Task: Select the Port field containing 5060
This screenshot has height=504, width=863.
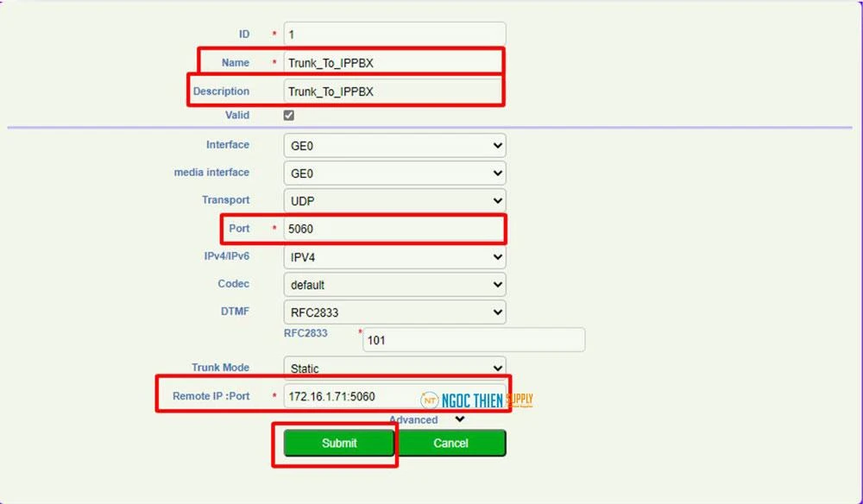Action: point(394,230)
